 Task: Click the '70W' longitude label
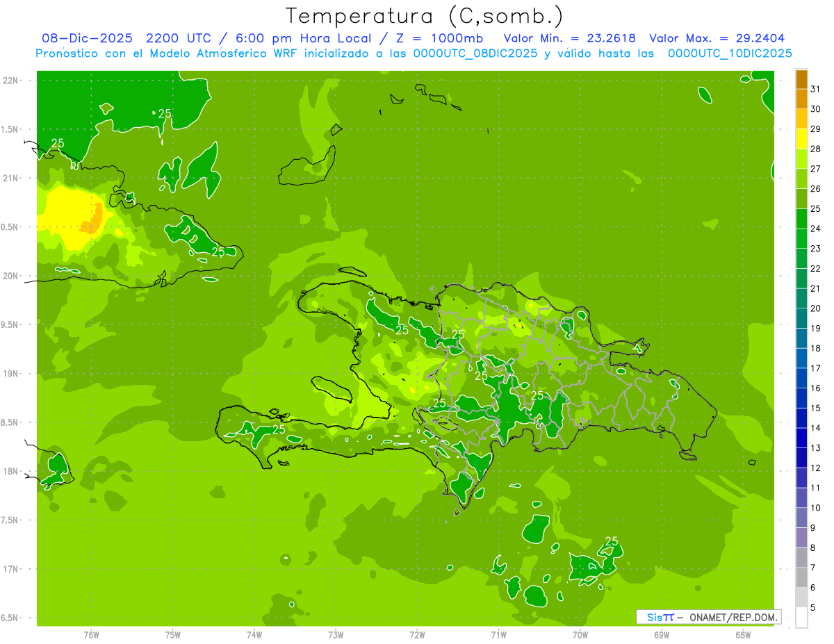pos(580,634)
